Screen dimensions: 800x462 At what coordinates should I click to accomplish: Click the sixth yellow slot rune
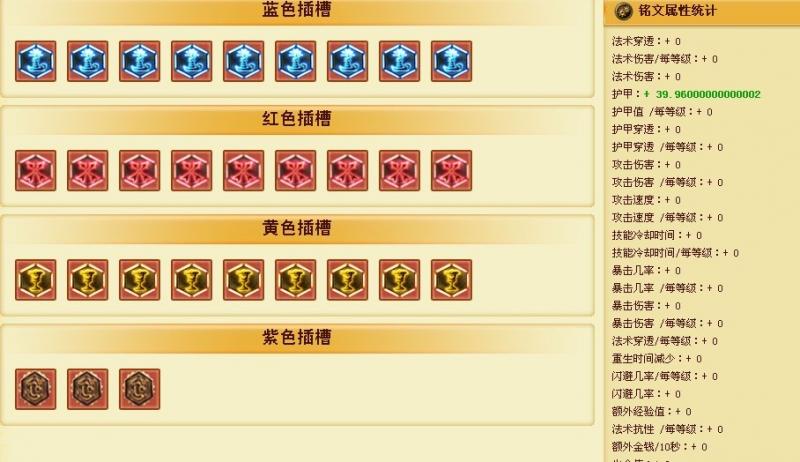[x=295, y=280]
